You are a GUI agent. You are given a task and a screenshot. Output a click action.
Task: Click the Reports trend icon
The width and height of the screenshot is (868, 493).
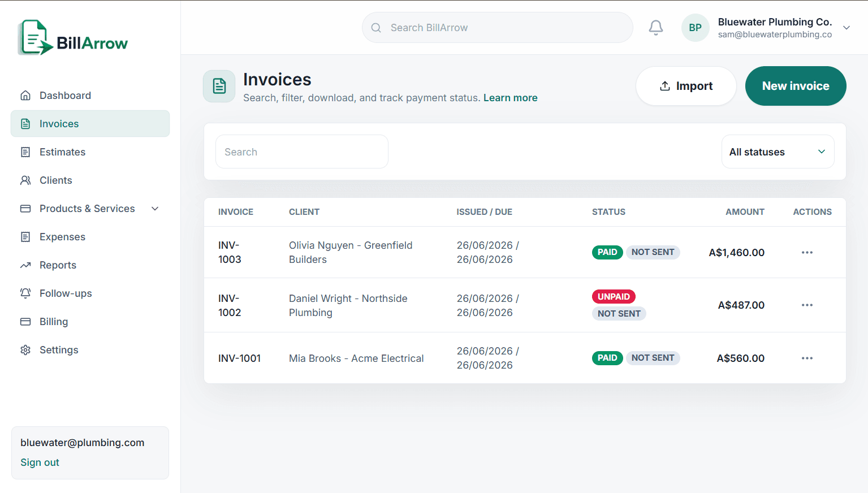tap(25, 265)
